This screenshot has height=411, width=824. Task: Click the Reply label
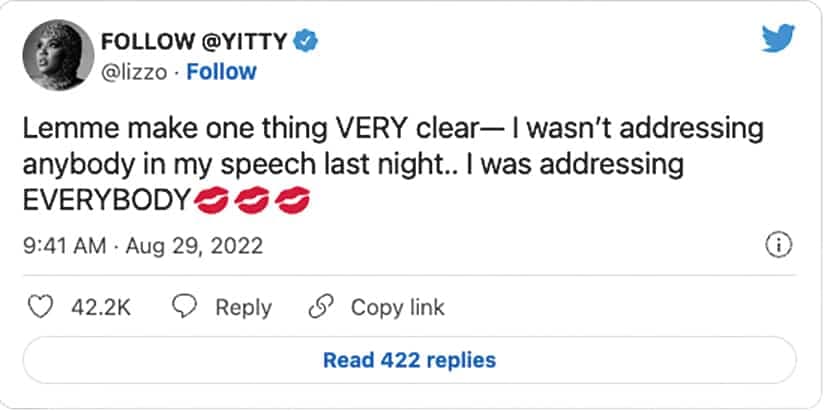pyautogui.click(x=243, y=307)
